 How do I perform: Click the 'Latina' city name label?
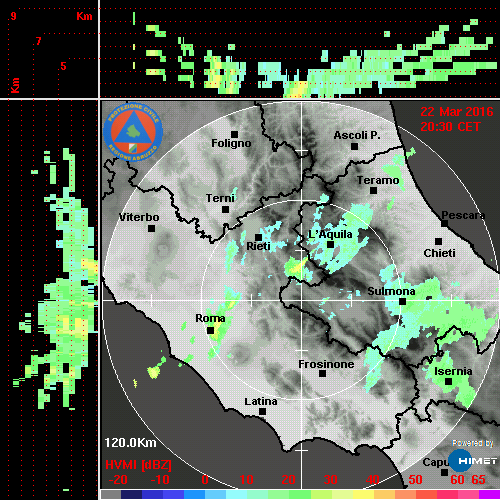pos(261,402)
